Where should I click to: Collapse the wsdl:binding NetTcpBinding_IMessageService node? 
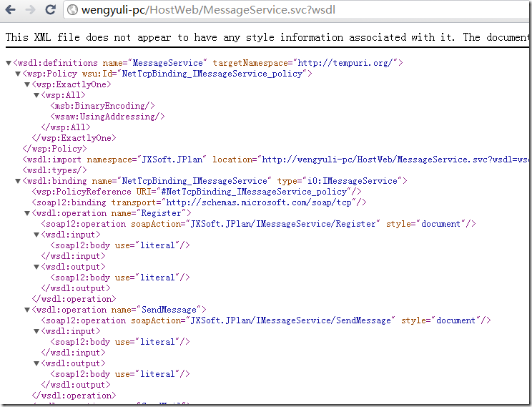(x=18, y=181)
